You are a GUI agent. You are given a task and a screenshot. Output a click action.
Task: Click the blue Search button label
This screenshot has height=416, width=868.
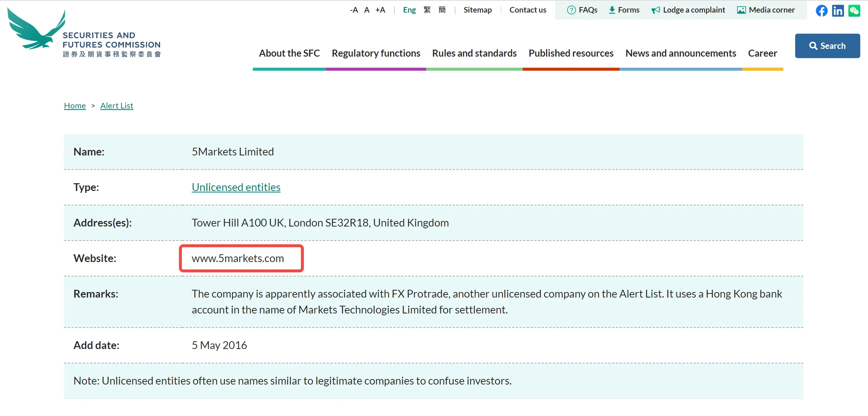coord(833,46)
